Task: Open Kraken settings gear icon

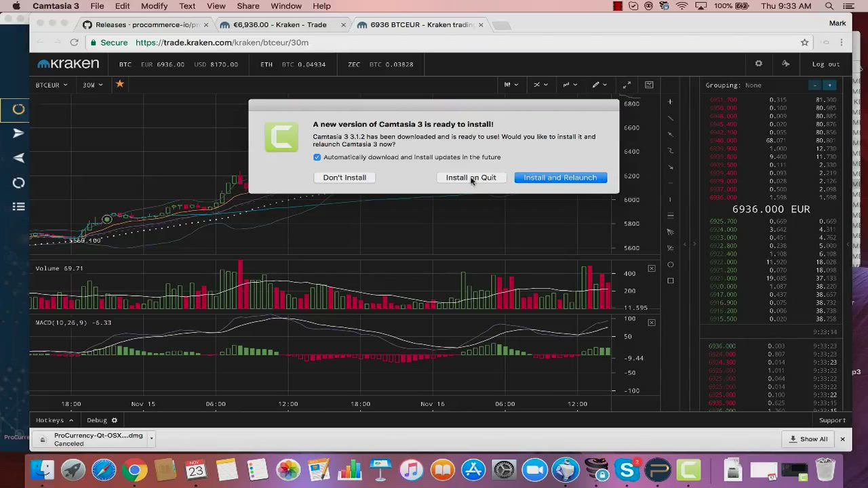Action: pyautogui.click(x=758, y=64)
